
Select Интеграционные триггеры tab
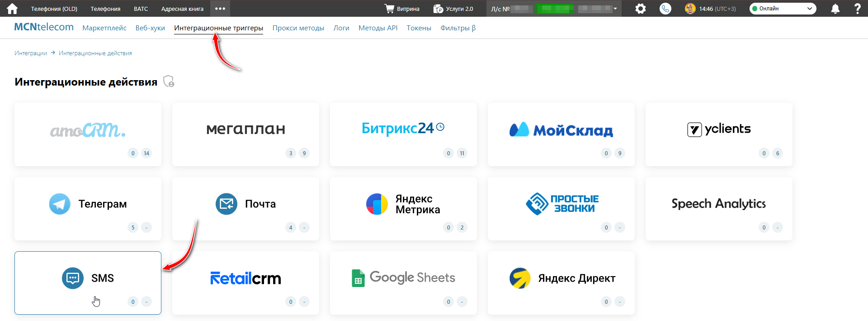point(218,28)
